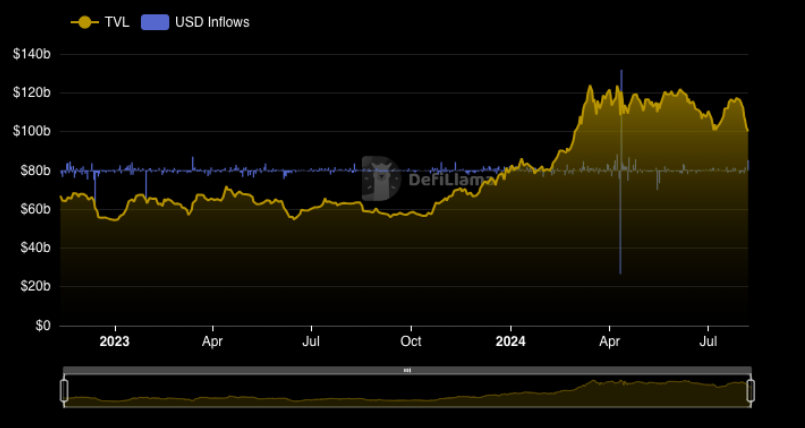Click the $140b y-axis label

pos(32,54)
